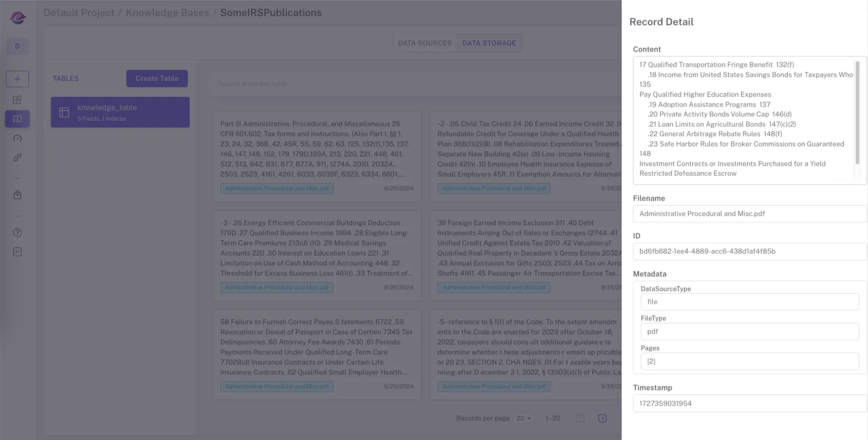Open the knowledge bases book icon
This screenshot has height=440, width=868.
coord(17,119)
